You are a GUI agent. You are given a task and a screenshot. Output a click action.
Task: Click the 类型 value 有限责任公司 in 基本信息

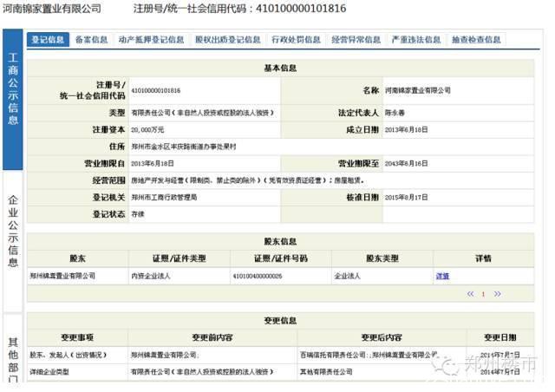tap(202, 113)
